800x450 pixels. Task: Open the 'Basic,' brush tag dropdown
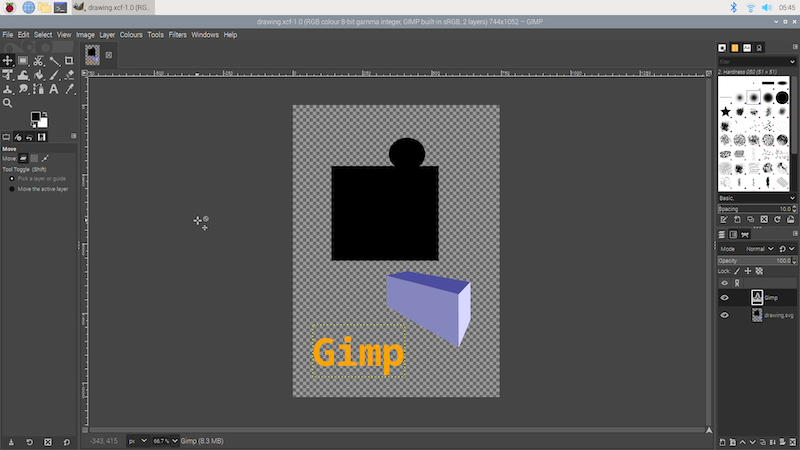pos(757,198)
